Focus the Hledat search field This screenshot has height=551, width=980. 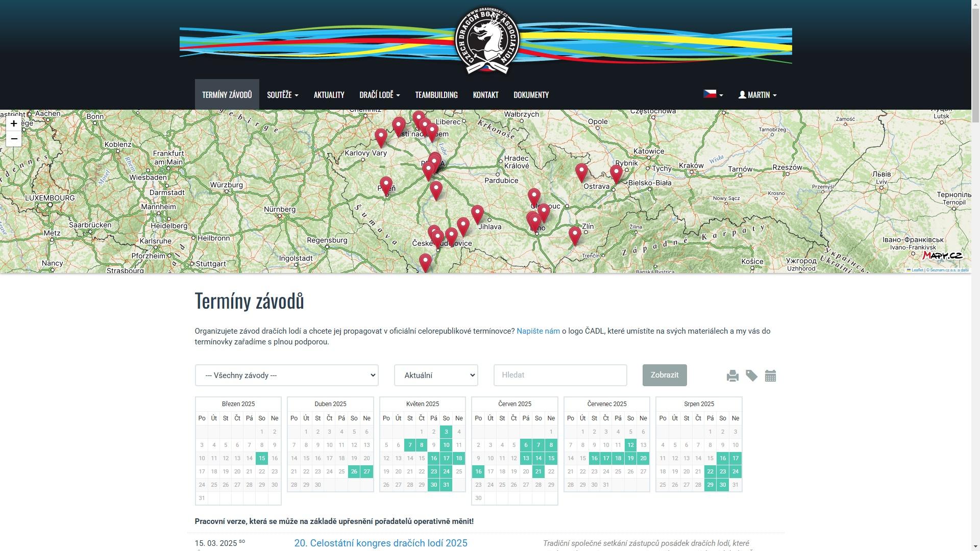(x=560, y=375)
